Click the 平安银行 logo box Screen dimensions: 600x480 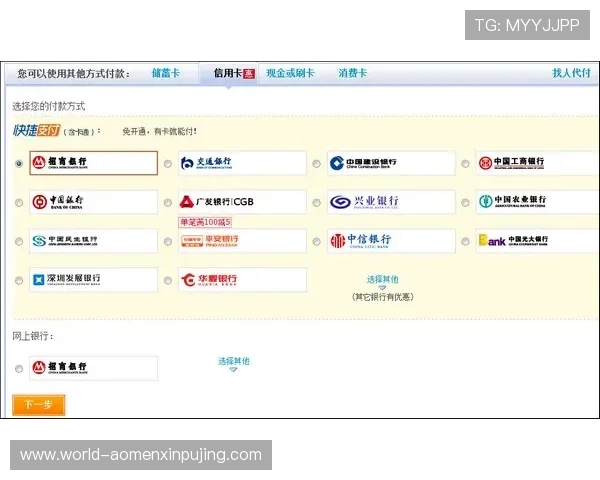(242, 241)
